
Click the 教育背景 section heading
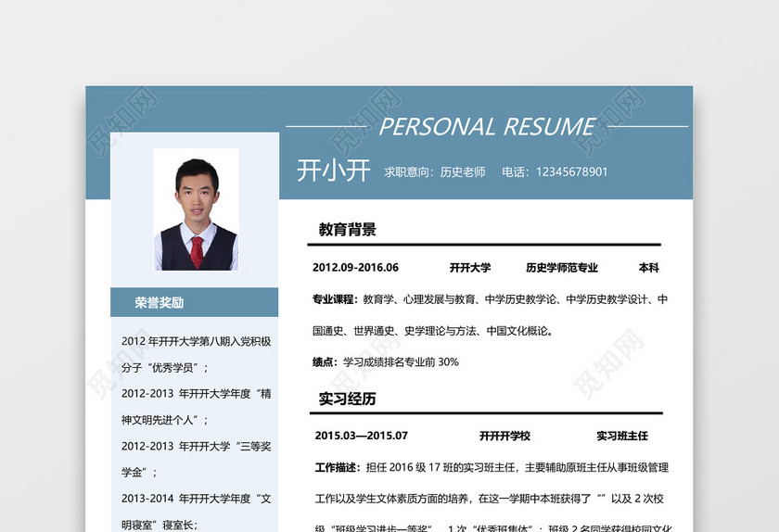coord(347,230)
